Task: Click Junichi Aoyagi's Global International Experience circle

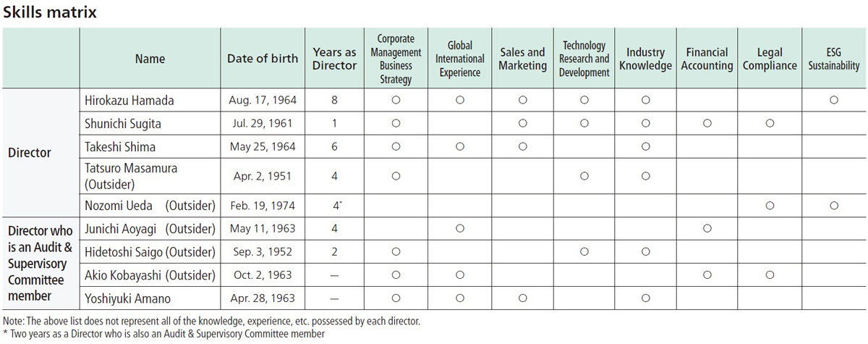Action: [459, 230]
